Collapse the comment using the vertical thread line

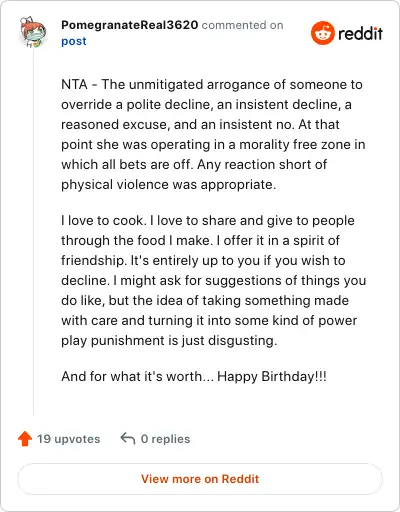pyautogui.click(x=33, y=232)
